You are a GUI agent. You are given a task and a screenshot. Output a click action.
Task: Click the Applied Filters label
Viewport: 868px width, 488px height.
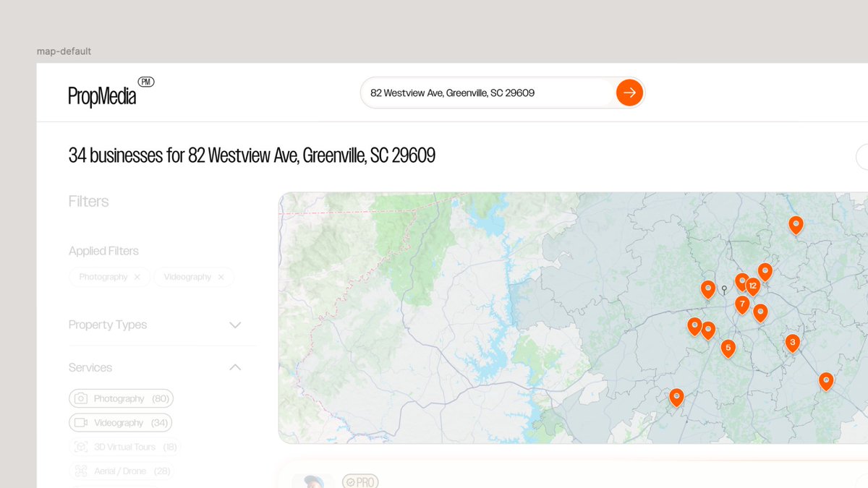(103, 251)
